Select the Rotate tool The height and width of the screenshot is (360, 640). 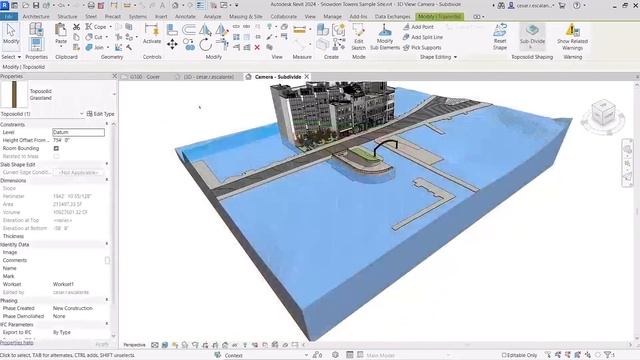(205, 44)
